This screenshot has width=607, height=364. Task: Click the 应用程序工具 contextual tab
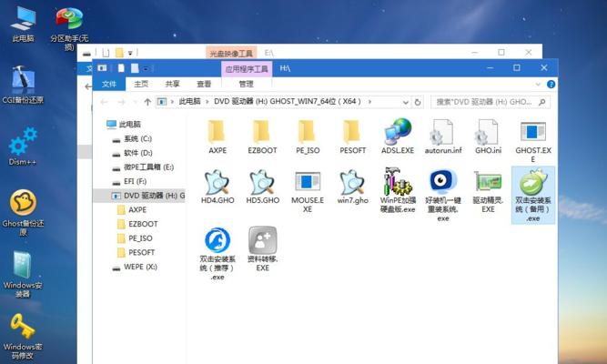point(247,69)
